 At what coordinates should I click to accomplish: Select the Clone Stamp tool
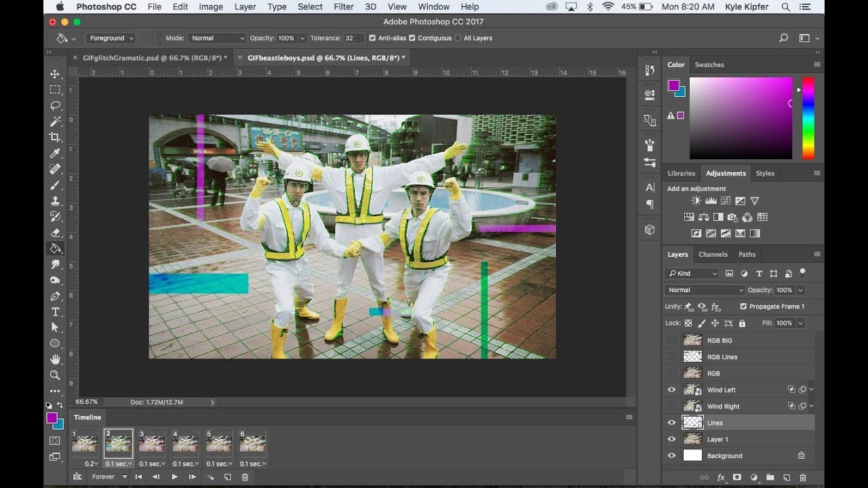tap(55, 201)
